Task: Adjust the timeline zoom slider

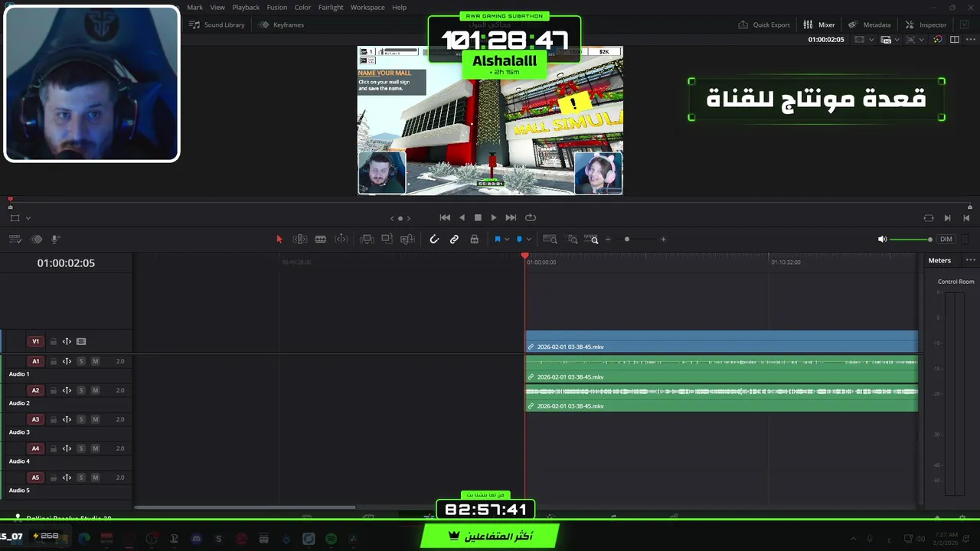Action: pyautogui.click(x=627, y=240)
